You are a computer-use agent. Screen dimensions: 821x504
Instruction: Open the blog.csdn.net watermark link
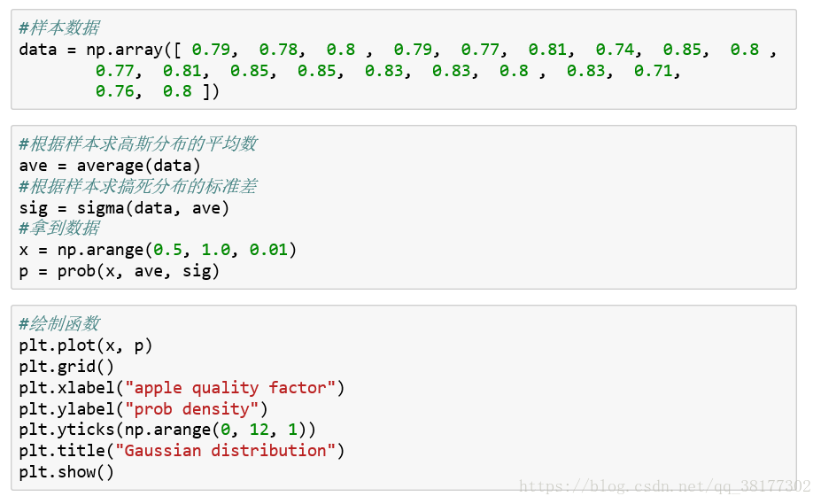pyautogui.click(x=664, y=486)
